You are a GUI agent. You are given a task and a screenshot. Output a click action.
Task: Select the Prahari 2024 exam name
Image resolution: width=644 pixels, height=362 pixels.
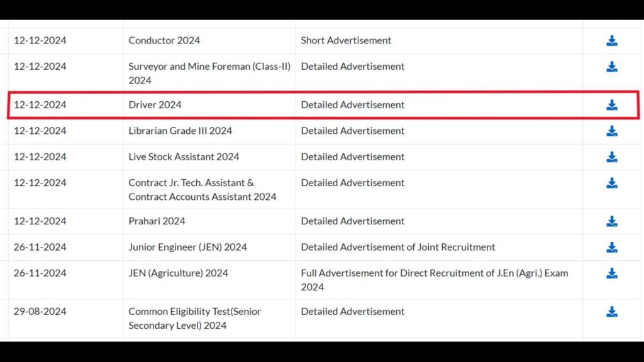coord(157,221)
